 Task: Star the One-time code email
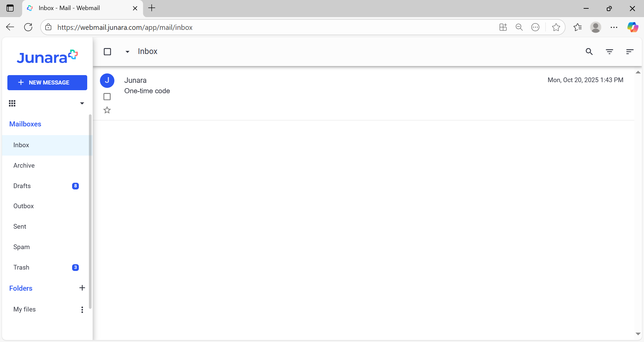click(x=107, y=110)
